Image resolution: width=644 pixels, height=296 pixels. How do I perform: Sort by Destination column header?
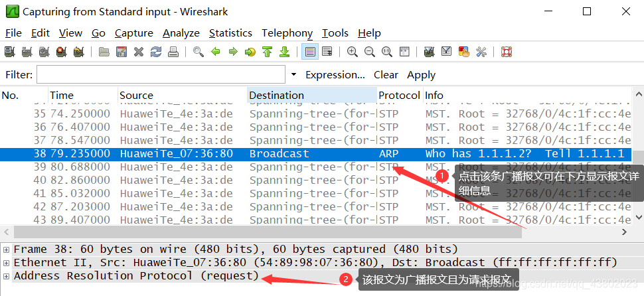(312, 96)
